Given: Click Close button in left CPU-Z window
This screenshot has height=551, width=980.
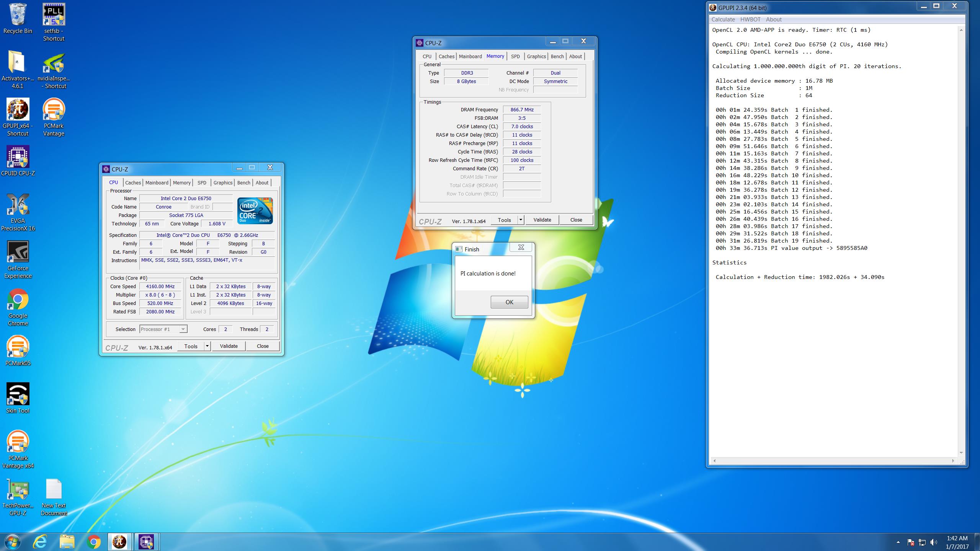Looking at the screenshot, I should coord(263,346).
